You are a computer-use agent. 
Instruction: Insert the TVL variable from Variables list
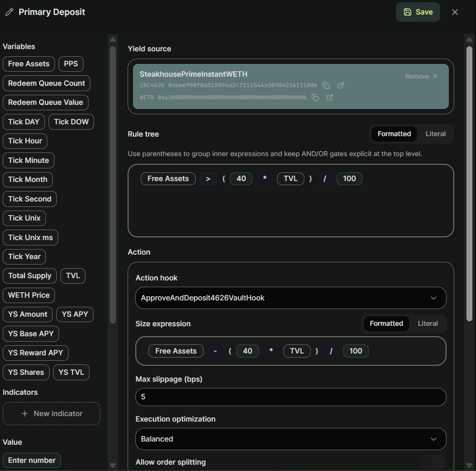(x=73, y=276)
